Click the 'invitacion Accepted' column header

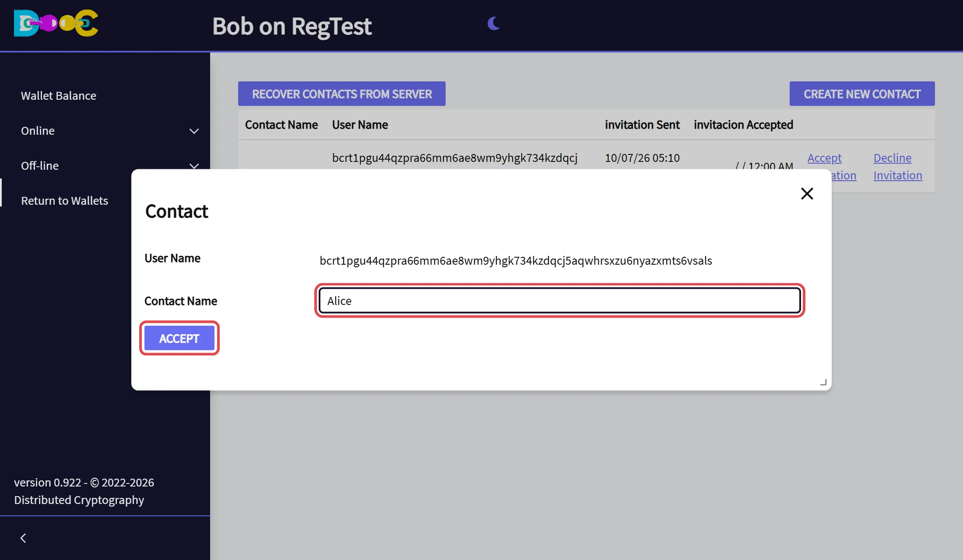click(x=743, y=125)
